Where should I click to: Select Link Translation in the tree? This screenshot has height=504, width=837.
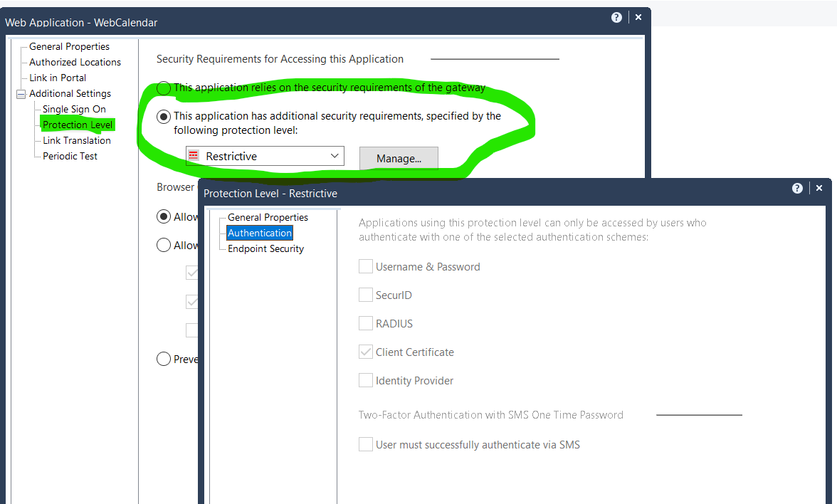(77, 140)
